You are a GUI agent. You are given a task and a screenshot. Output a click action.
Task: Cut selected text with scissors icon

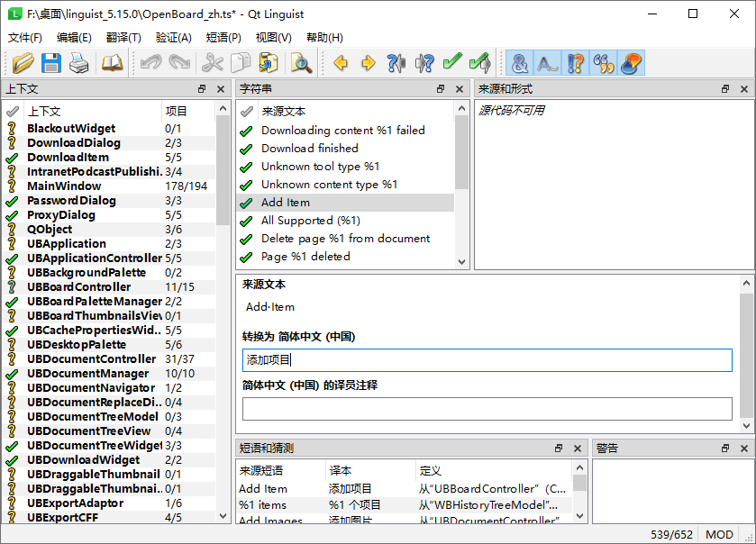[212, 63]
